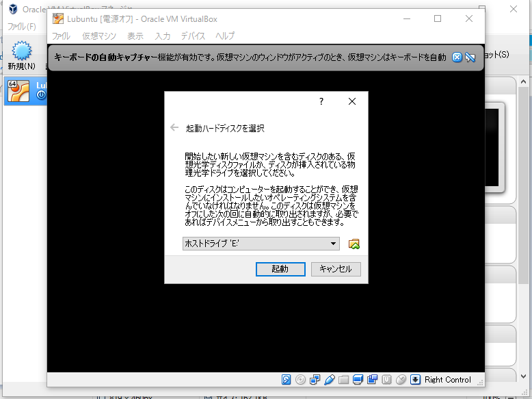
Task: Click 新規(N) new machine icon in Manager
Action: click(x=22, y=55)
